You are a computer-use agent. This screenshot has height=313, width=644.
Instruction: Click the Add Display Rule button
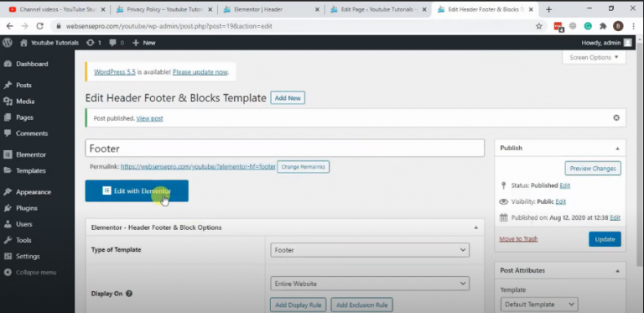(299, 305)
